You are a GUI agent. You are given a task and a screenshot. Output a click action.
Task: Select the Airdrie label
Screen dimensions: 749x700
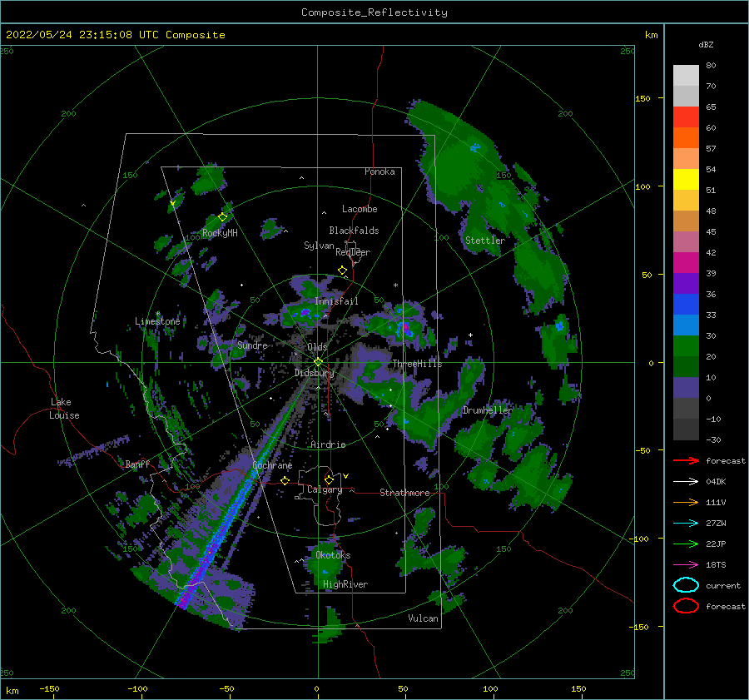click(x=328, y=444)
